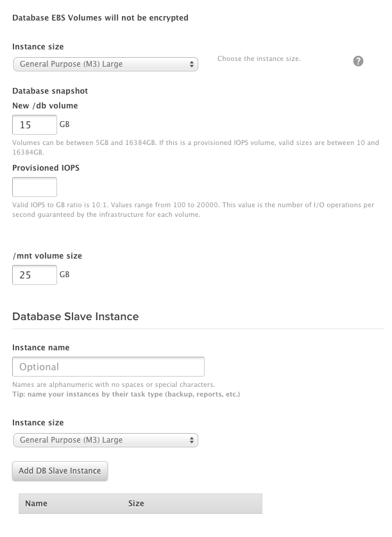Click the Database Slave Instance heading

point(75,316)
